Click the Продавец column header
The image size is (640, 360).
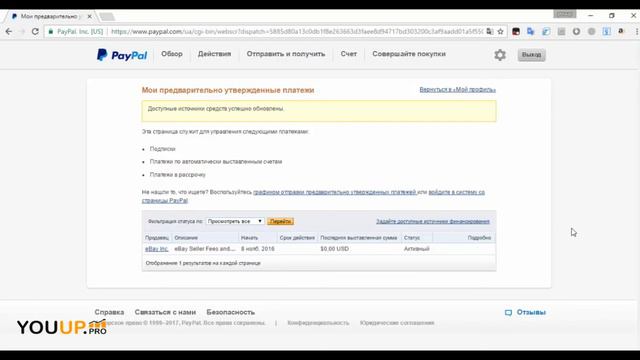[x=157, y=238]
